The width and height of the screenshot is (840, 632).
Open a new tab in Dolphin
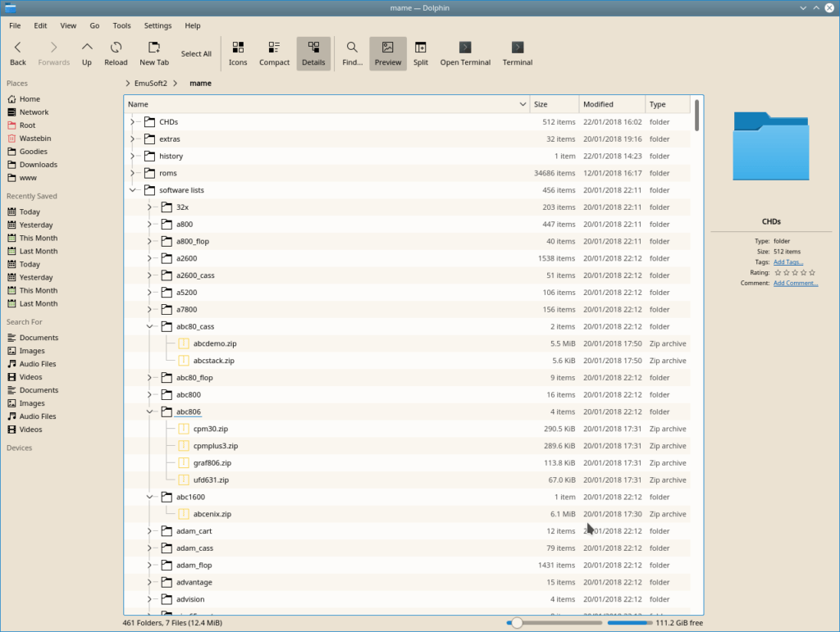tap(153, 52)
